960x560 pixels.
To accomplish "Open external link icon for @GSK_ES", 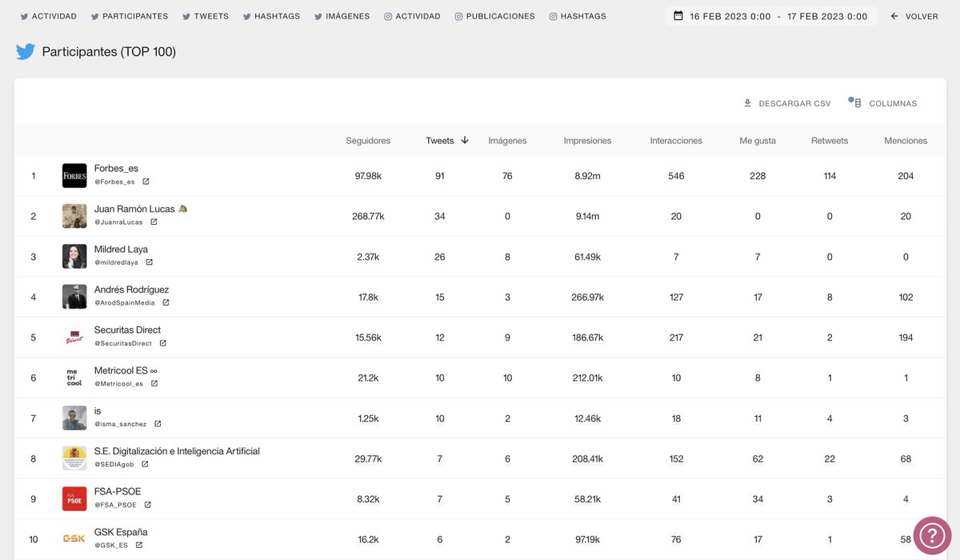I will [138, 545].
